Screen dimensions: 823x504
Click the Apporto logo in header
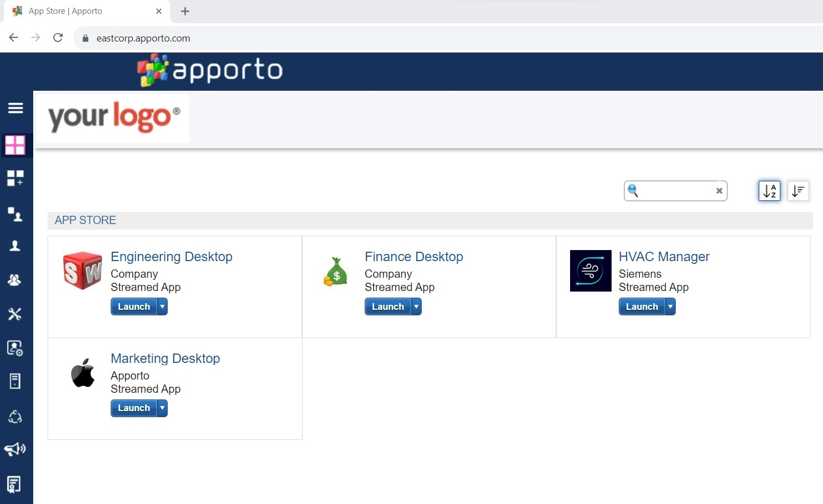[x=210, y=70]
